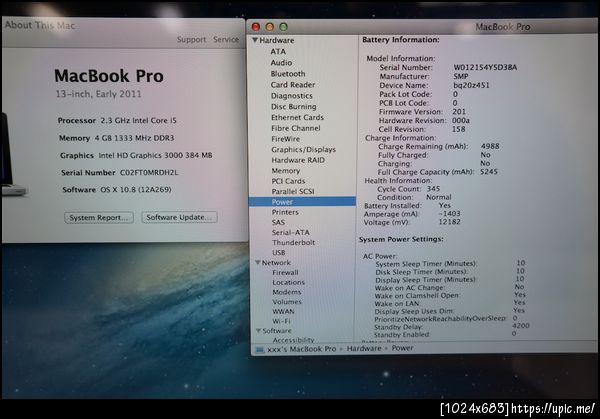Collapse the Hardware disclosure triangle
The image size is (600, 419).
tap(255, 40)
